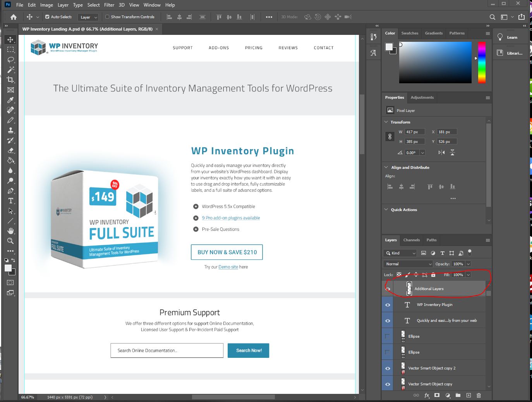Screen dimensions: 532x402
Task: Toggle the layer filter on/off switch
Action: 470,253
